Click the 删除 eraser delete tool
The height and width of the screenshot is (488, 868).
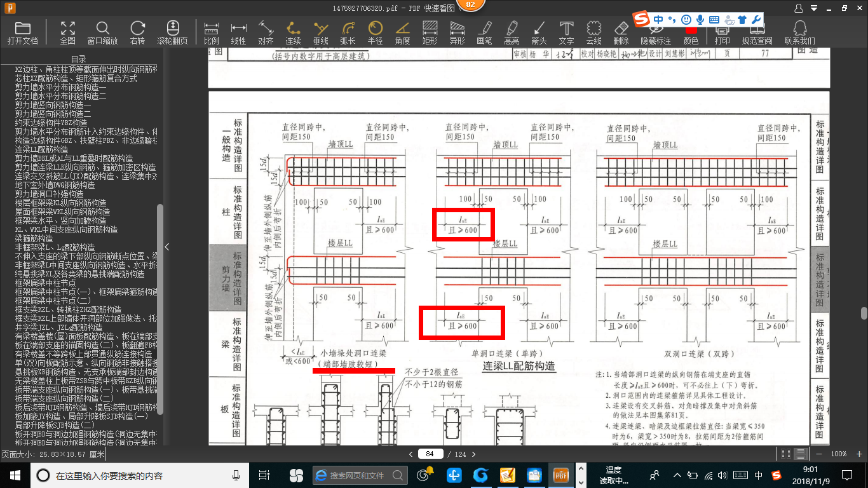click(x=621, y=32)
